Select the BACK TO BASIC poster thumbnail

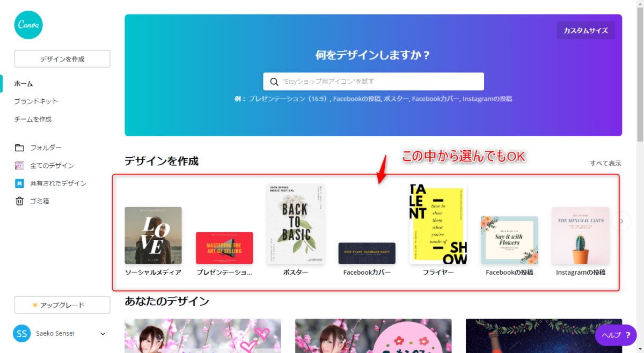pyautogui.click(x=296, y=224)
